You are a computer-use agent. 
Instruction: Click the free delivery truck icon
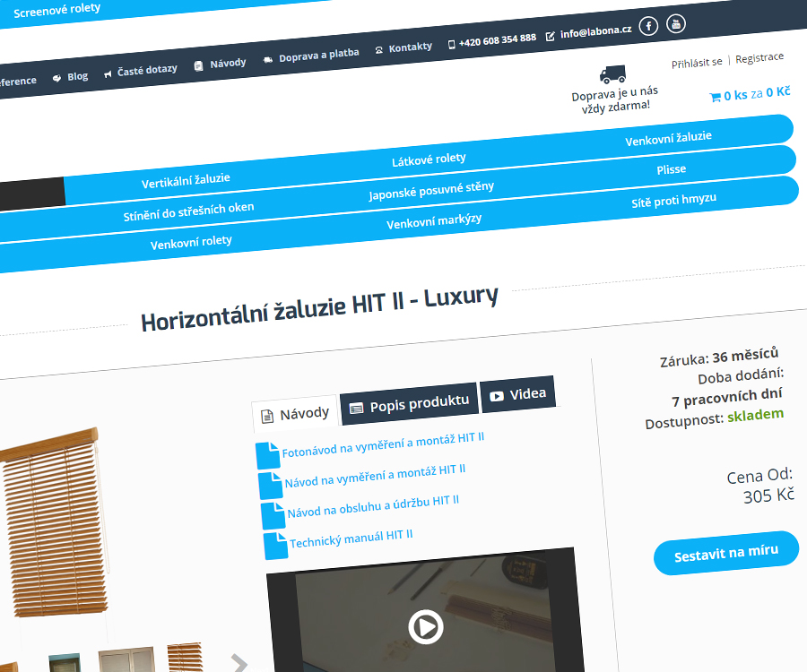612,74
